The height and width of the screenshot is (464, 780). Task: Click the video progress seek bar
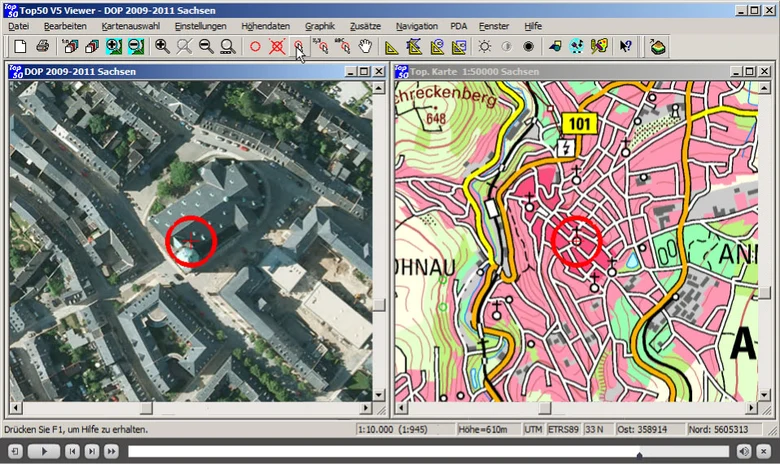tap(428, 452)
